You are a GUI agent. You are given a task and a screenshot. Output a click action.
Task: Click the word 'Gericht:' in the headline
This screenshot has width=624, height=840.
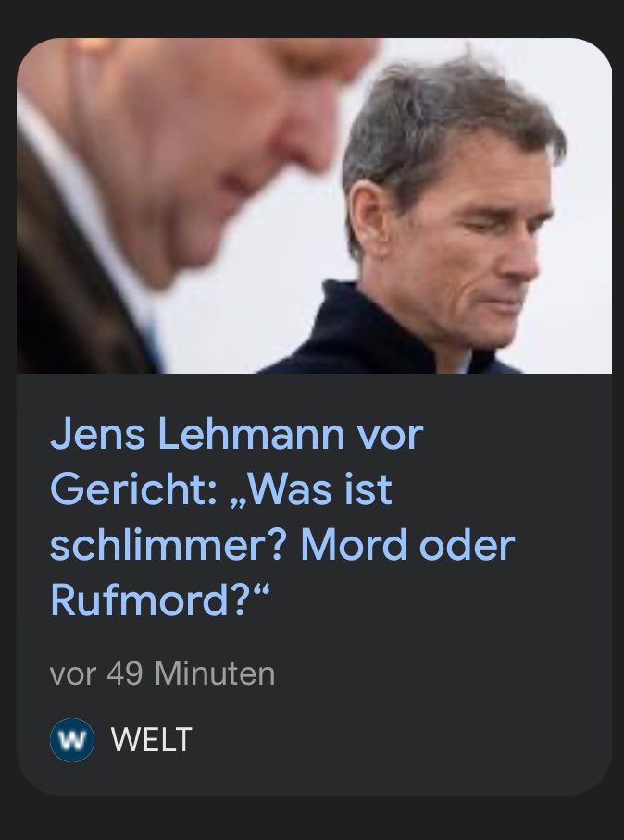[x=133, y=490]
